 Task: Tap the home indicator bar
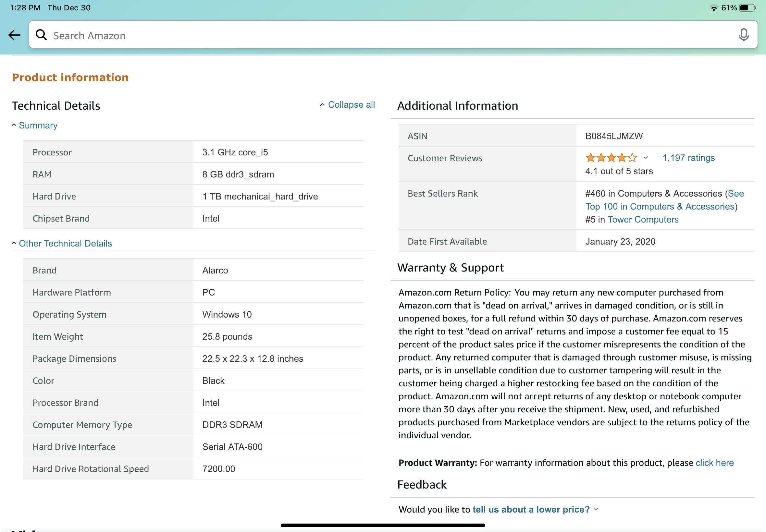pyautogui.click(x=382, y=525)
